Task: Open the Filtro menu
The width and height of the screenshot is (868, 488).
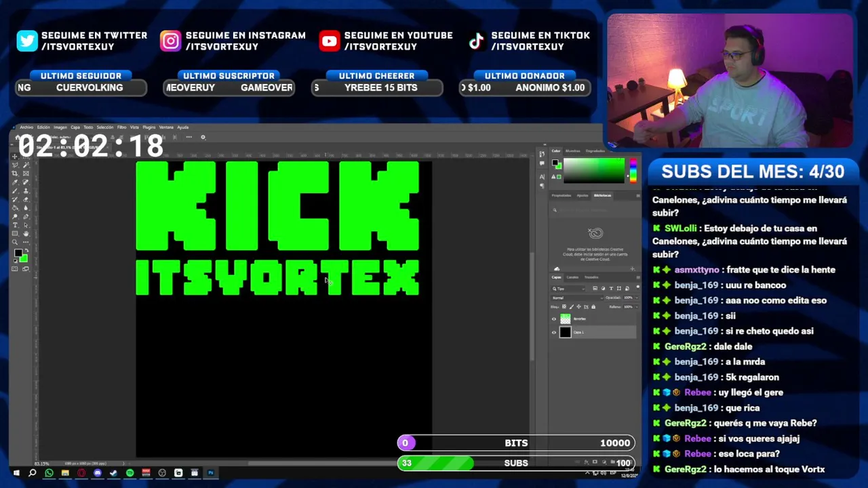Action: [x=121, y=127]
